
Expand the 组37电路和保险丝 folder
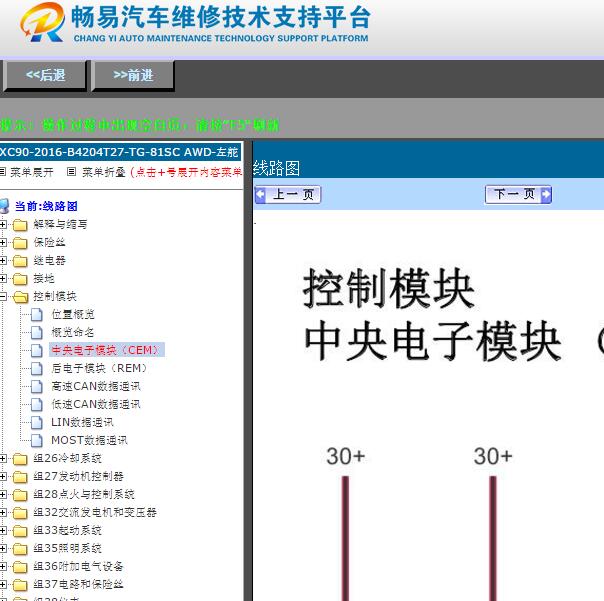click(x=3, y=584)
